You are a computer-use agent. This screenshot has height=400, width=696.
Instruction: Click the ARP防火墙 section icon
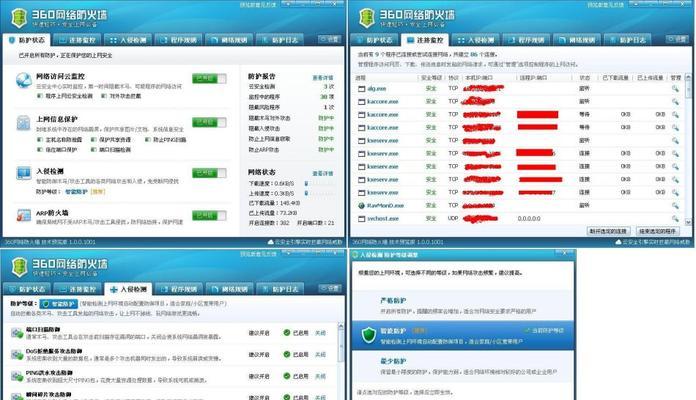[23, 215]
